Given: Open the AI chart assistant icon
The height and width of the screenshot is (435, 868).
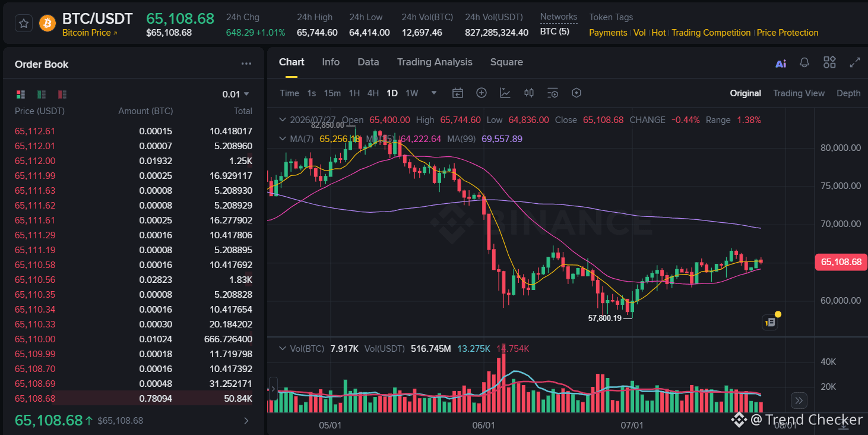Looking at the screenshot, I should [x=781, y=63].
